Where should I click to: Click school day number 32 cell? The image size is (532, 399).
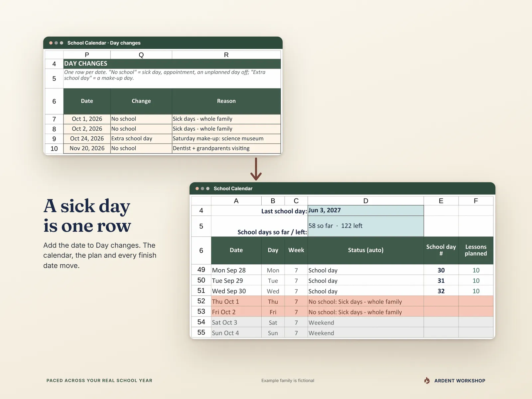(x=441, y=291)
